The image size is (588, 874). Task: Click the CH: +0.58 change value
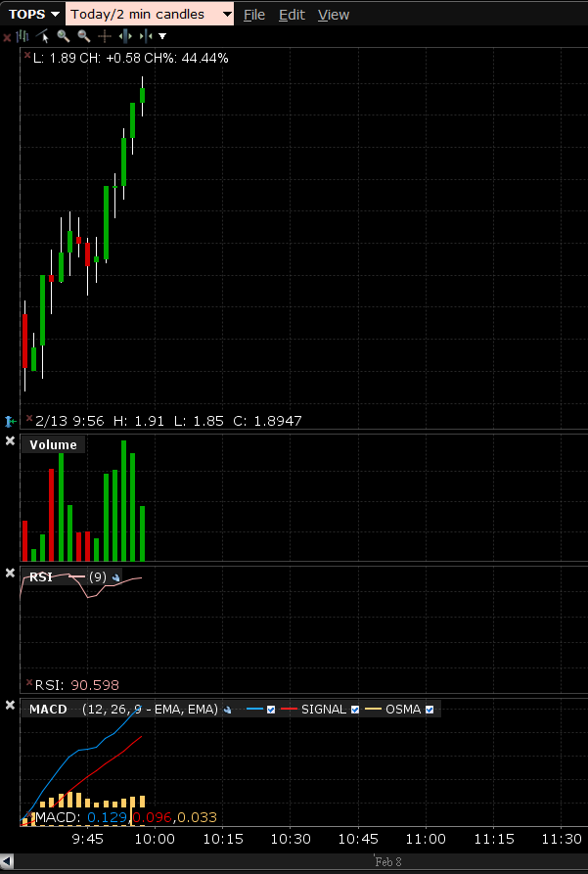[111, 58]
